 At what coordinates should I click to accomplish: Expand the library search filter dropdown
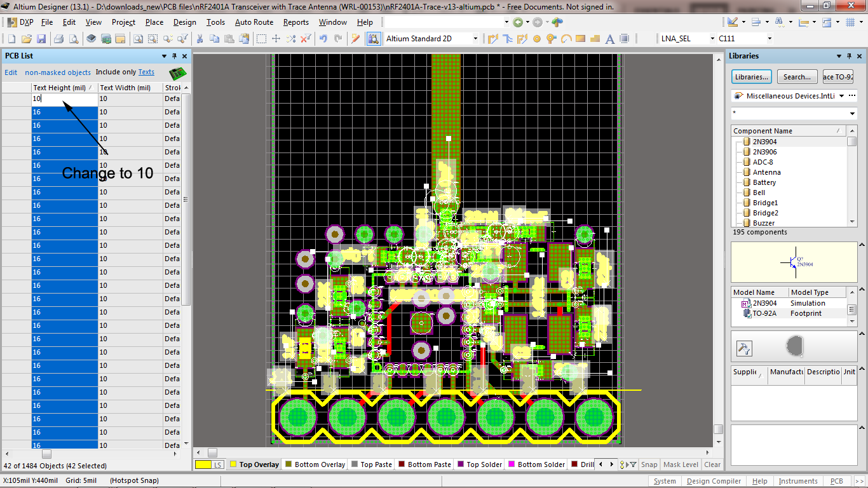(x=853, y=114)
